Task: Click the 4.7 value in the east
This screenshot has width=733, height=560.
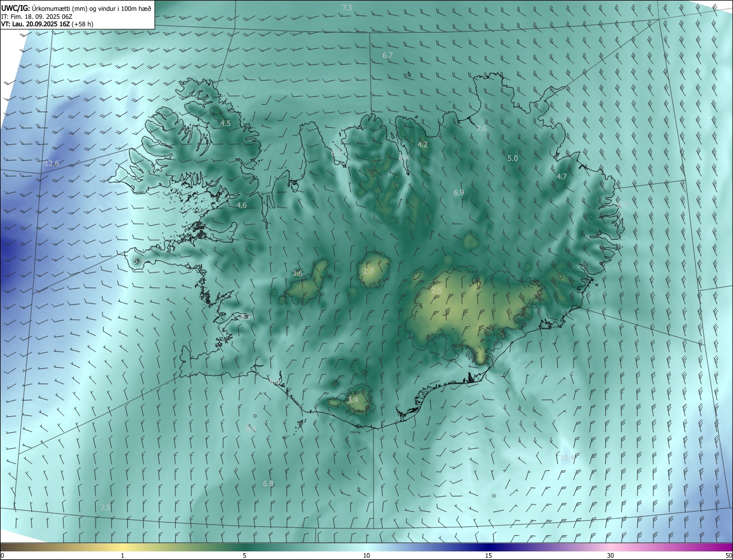Action: 562,177
